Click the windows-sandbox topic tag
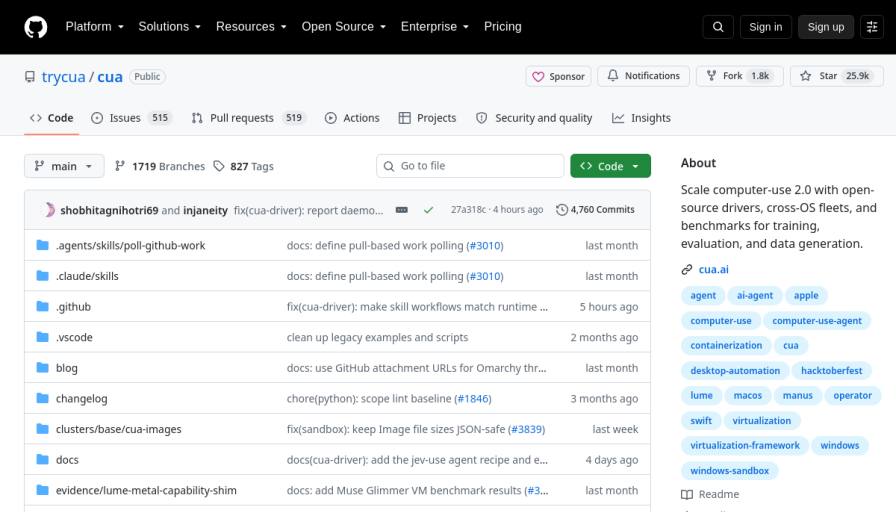This screenshot has height=512, width=896. [x=730, y=471]
